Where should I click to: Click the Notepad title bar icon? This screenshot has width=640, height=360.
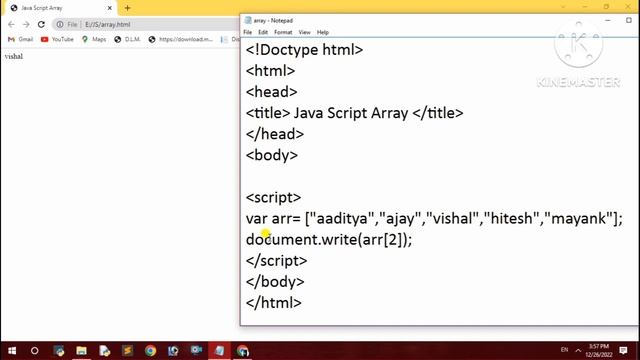(248, 20)
